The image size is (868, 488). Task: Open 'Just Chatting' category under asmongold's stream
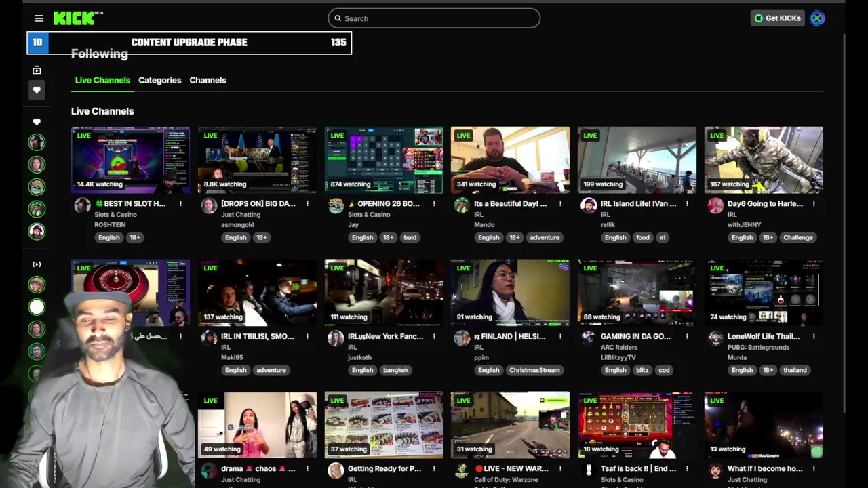pos(241,214)
